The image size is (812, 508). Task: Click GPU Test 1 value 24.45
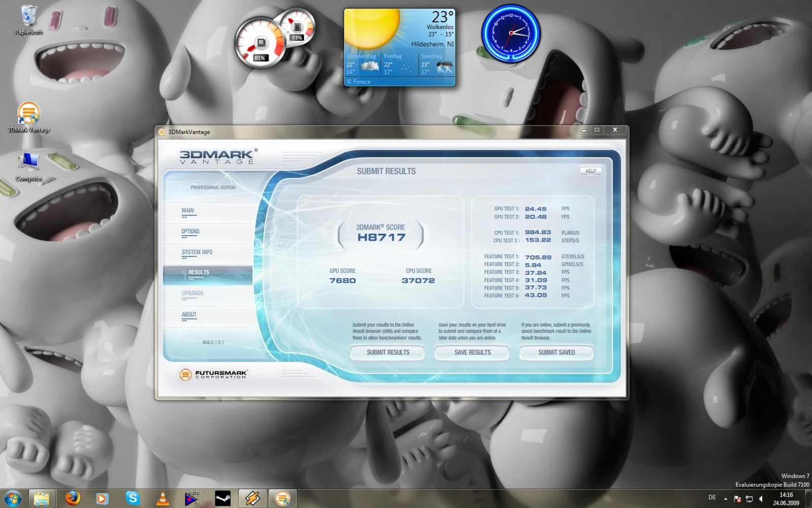(536, 209)
